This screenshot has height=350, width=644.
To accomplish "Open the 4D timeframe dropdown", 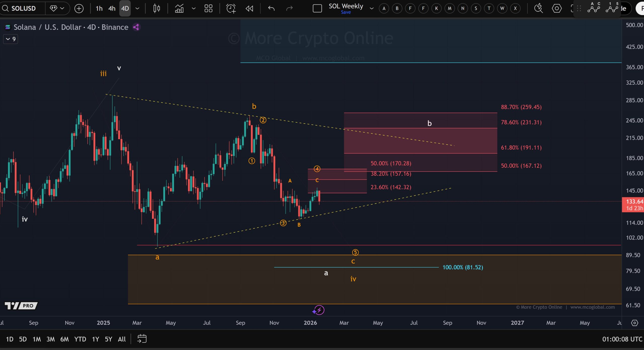I will tap(137, 8).
